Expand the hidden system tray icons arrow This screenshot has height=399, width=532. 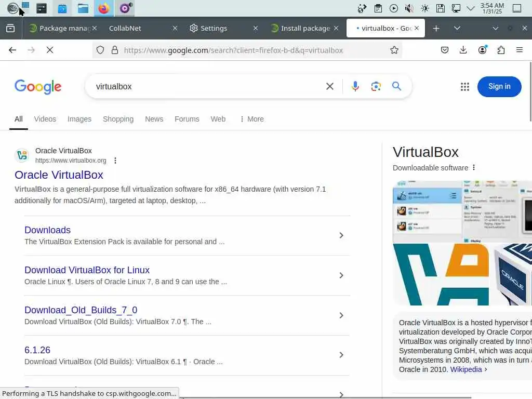pyautogui.click(x=471, y=8)
